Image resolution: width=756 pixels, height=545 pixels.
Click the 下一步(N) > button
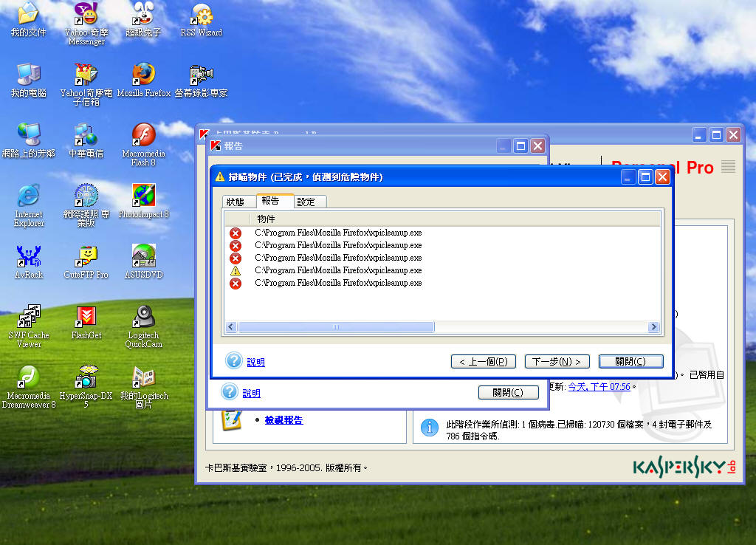pyautogui.click(x=557, y=361)
